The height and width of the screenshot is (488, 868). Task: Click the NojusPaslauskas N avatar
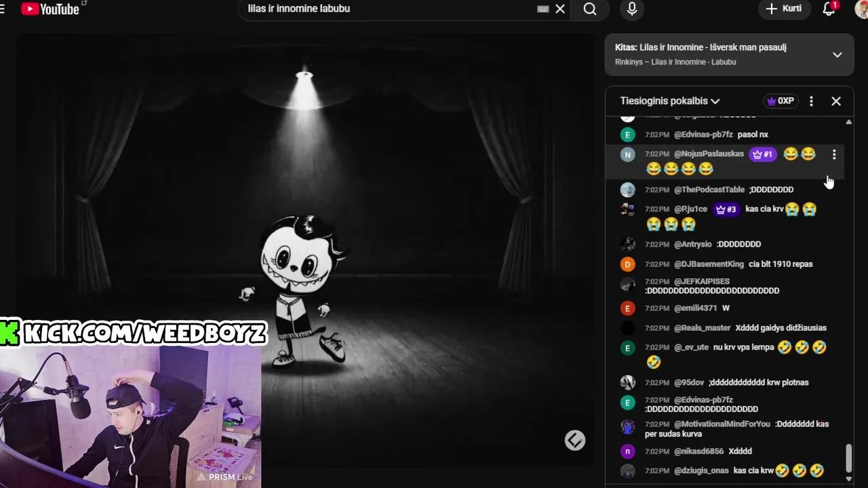click(x=627, y=155)
